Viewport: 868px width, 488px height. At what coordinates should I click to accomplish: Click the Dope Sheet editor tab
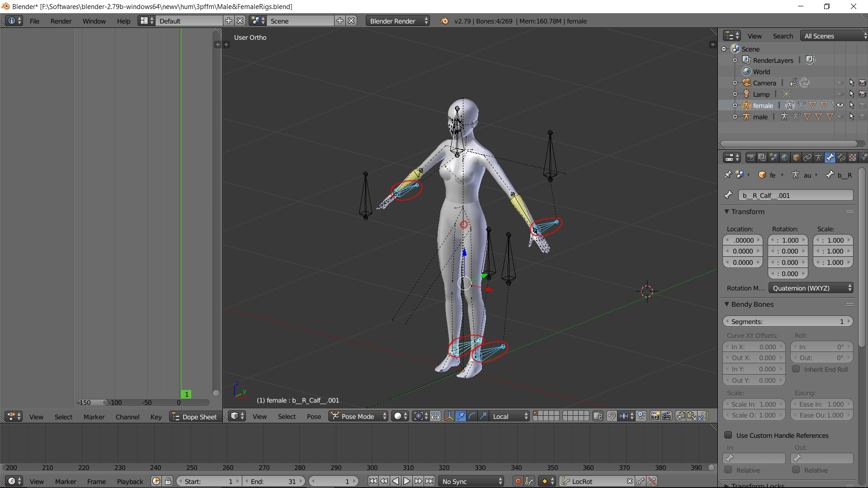(194, 417)
